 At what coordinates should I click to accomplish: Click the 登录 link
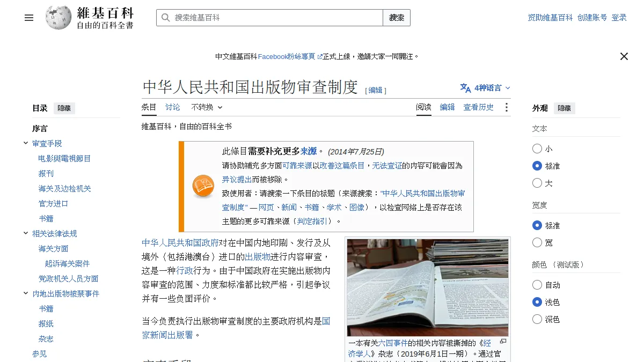click(x=619, y=18)
